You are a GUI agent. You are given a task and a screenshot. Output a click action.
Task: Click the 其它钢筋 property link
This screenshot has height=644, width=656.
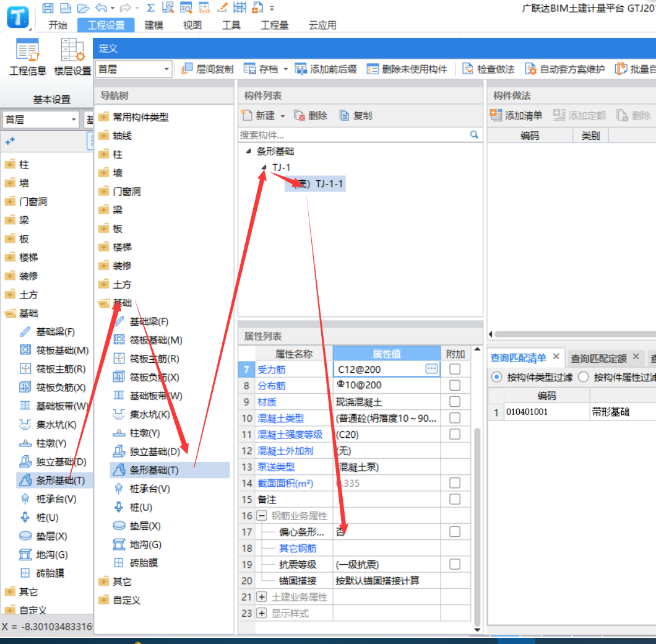pos(298,548)
